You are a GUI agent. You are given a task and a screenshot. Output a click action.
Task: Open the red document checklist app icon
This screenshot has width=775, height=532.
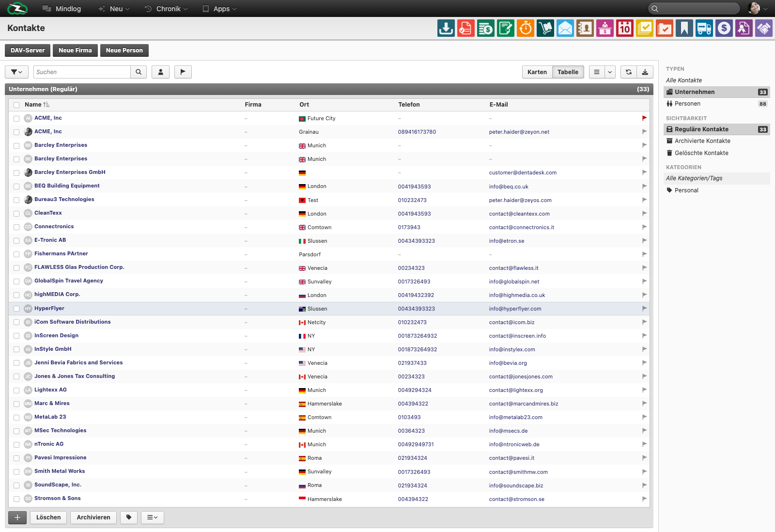[x=465, y=28]
